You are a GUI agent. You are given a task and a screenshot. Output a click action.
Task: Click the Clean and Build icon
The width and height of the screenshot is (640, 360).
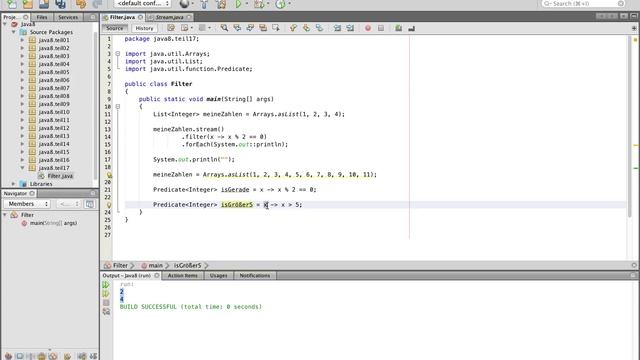click(x=221, y=4)
